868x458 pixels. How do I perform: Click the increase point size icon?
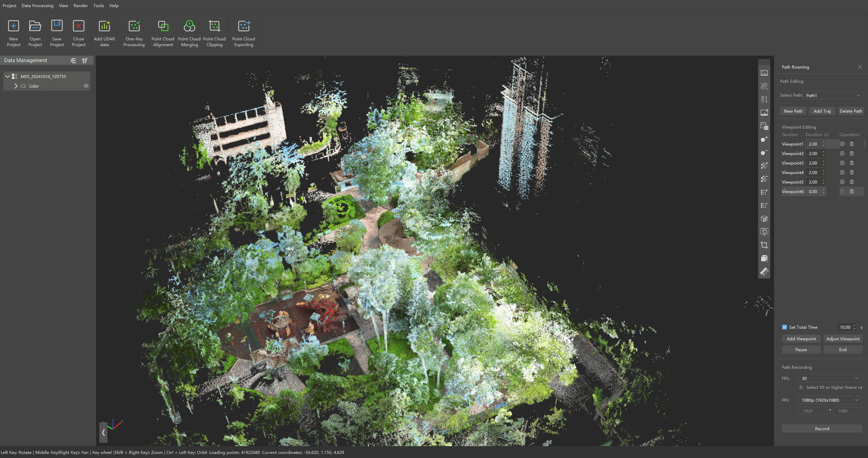pos(764,139)
